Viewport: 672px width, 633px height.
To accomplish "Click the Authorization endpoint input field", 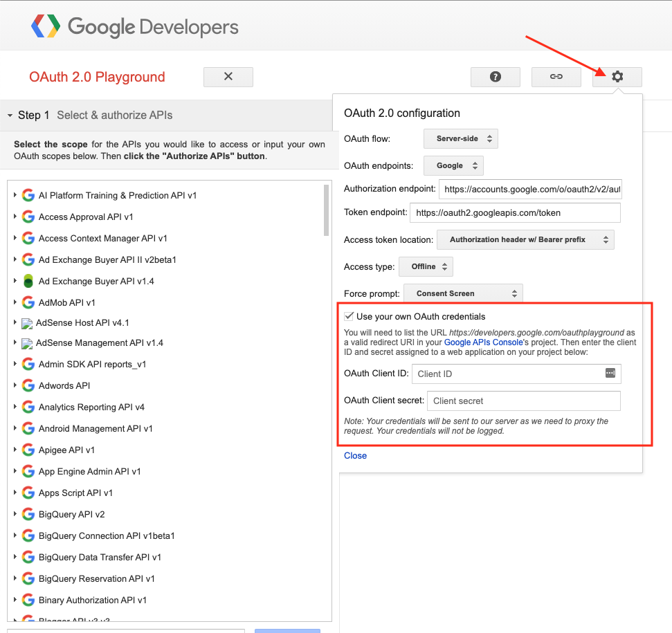I will [530, 190].
